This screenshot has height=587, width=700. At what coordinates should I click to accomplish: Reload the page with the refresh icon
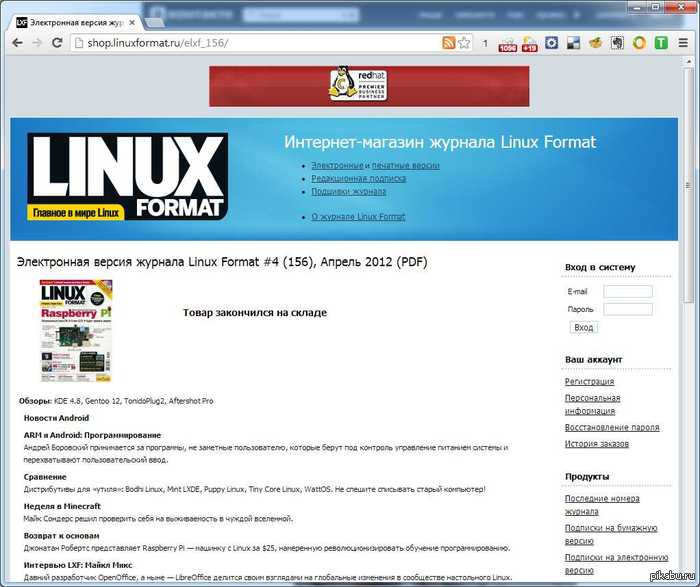click(57, 43)
